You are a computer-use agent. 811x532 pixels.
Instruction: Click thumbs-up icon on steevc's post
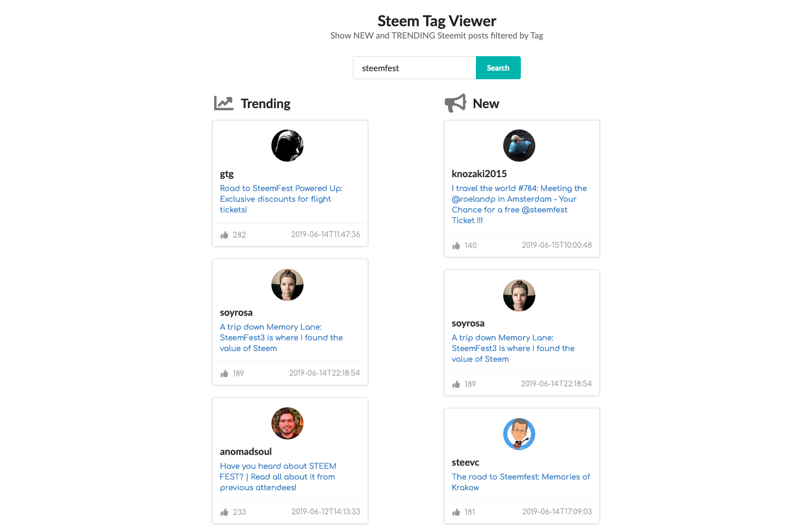click(x=456, y=512)
